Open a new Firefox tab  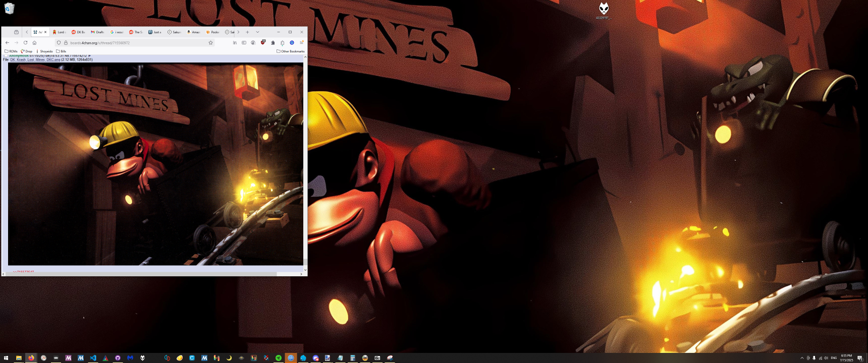pyautogui.click(x=247, y=32)
